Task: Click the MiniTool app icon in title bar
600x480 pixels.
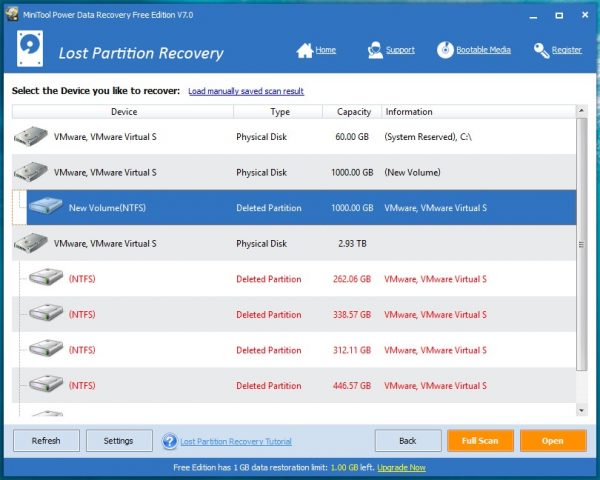Action: point(12,14)
